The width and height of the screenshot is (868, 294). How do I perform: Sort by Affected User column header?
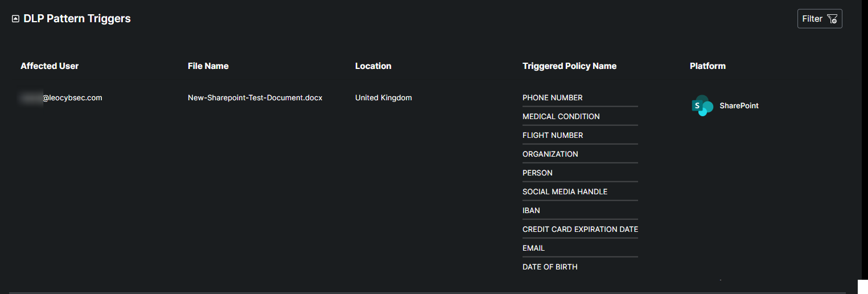[50, 66]
